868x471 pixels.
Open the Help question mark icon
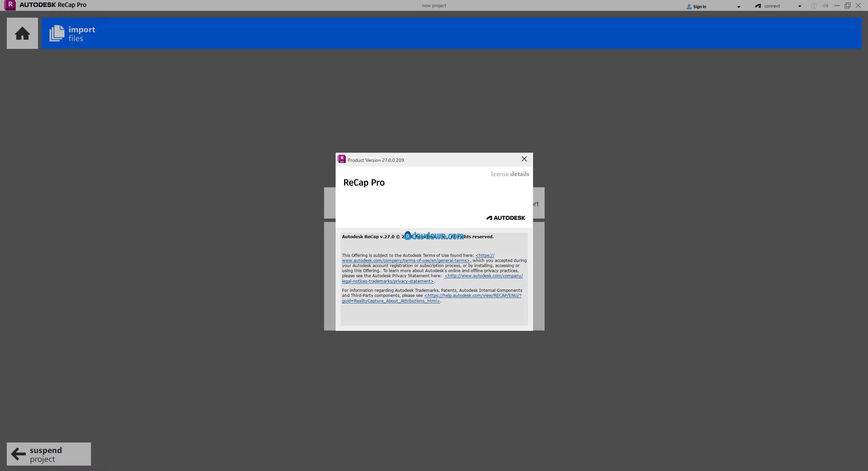click(814, 6)
